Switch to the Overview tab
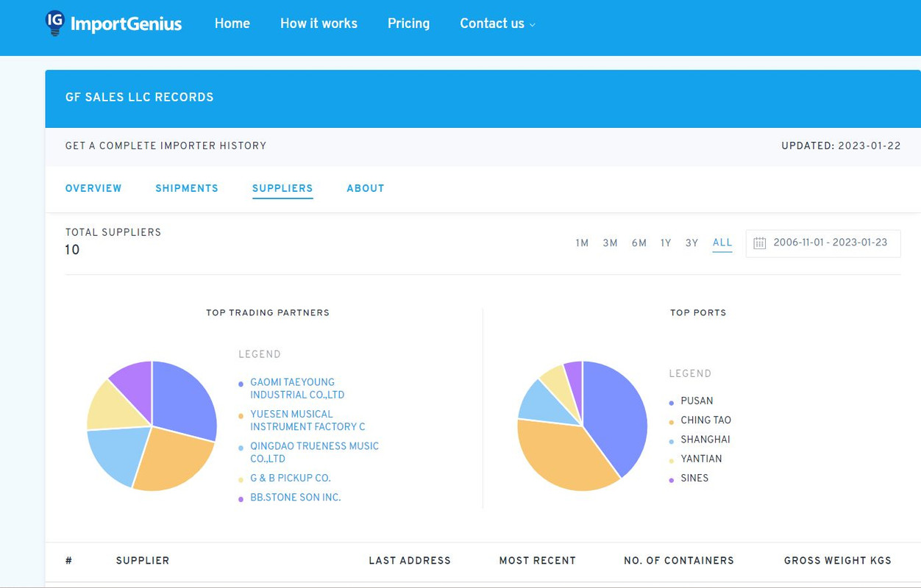Screen dimensions: 921x588 coord(93,188)
